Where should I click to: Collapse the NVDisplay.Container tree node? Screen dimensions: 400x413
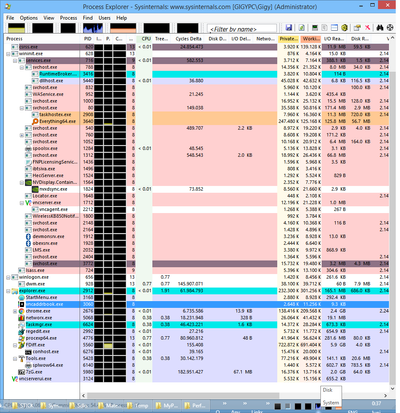pyautogui.click(x=22, y=182)
